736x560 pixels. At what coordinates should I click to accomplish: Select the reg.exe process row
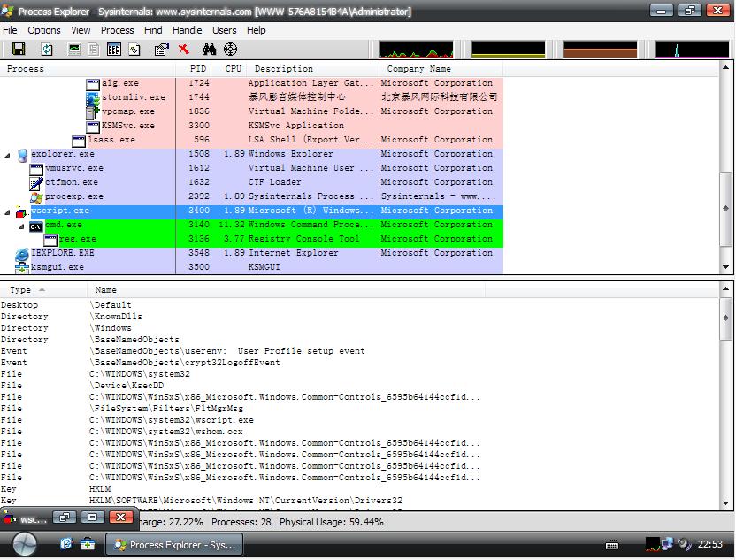[78, 239]
